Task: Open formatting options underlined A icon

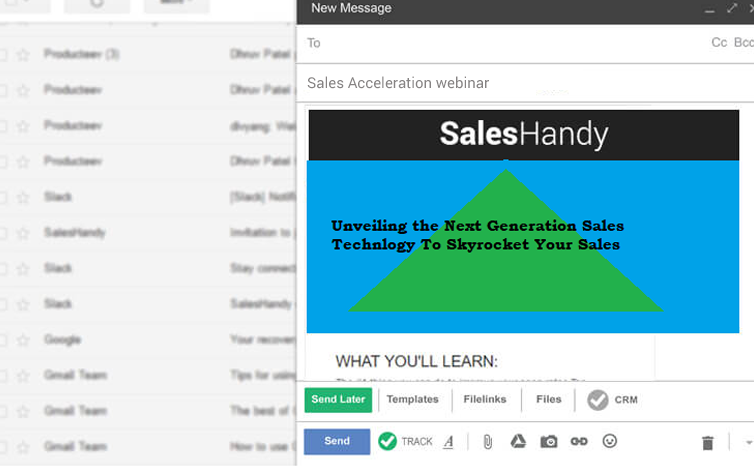Action: [449, 441]
